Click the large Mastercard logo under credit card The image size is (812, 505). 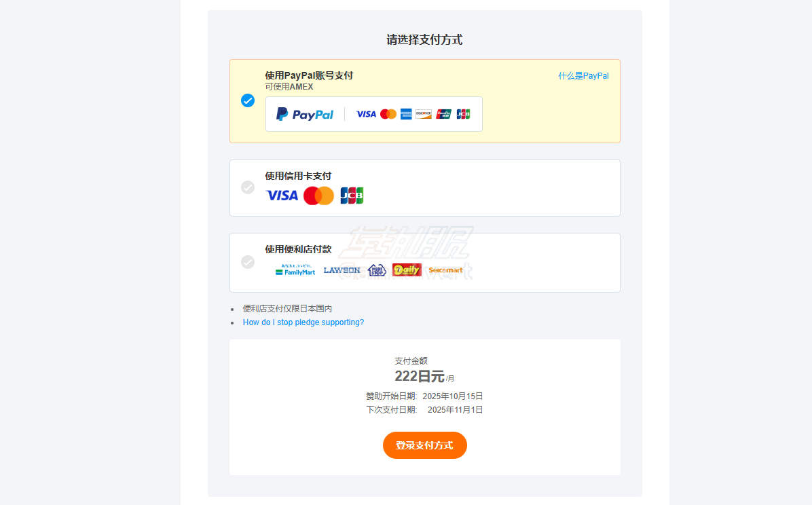click(x=318, y=195)
